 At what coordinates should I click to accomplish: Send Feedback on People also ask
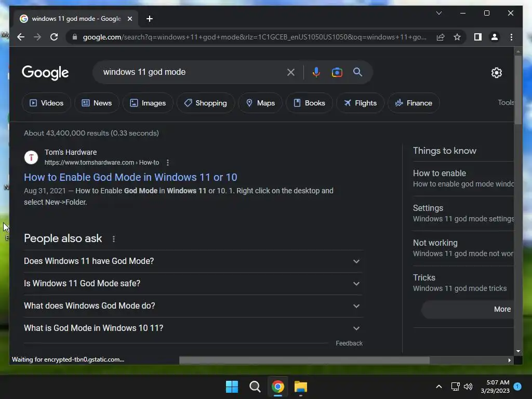(349, 343)
